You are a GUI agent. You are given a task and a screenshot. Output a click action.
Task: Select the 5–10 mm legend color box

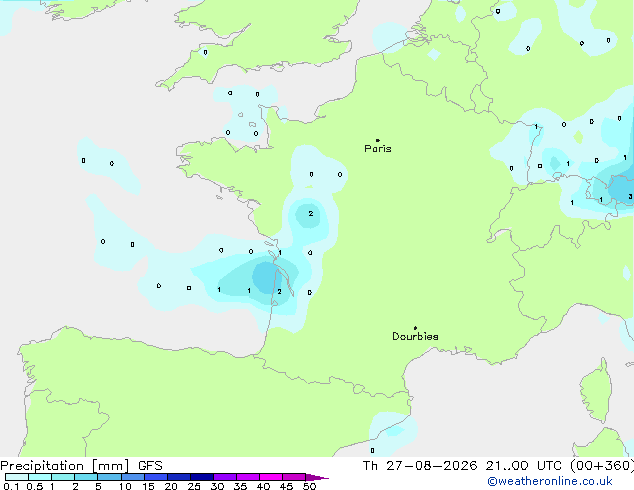point(110,477)
